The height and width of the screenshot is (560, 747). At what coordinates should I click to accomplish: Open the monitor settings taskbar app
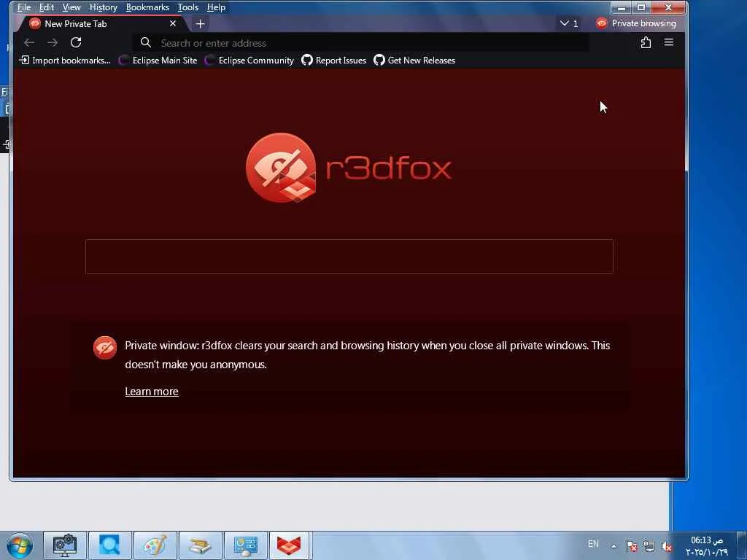(x=65, y=545)
